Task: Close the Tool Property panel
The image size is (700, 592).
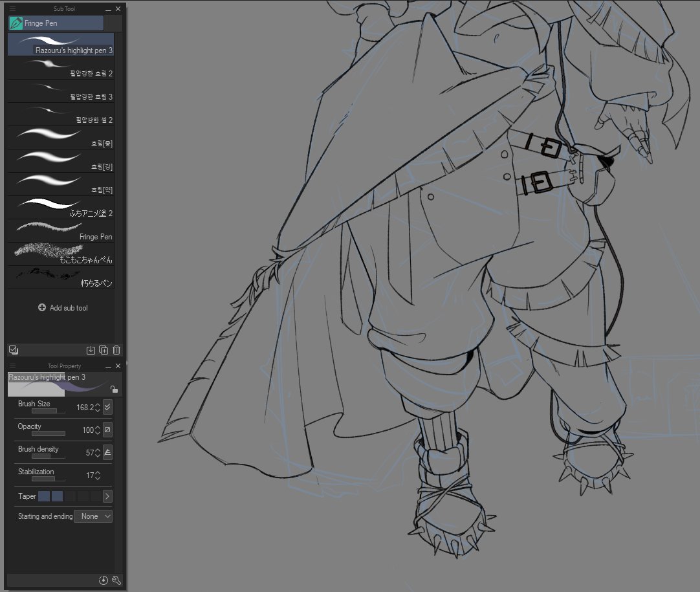Action: (118, 366)
